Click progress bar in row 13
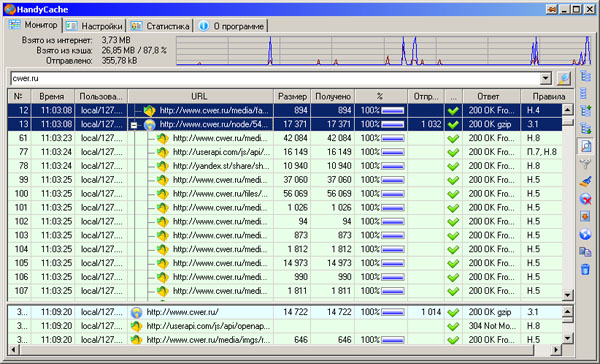 coord(392,124)
